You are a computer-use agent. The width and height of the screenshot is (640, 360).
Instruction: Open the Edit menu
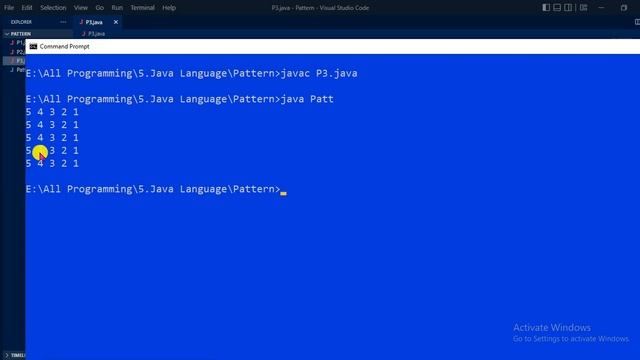point(27,8)
